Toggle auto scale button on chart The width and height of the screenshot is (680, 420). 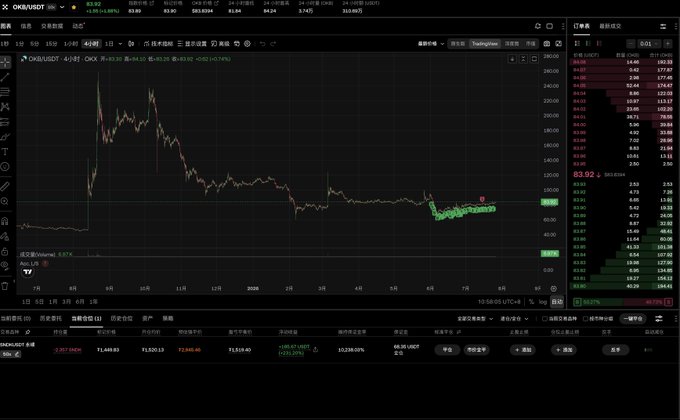click(557, 302)
